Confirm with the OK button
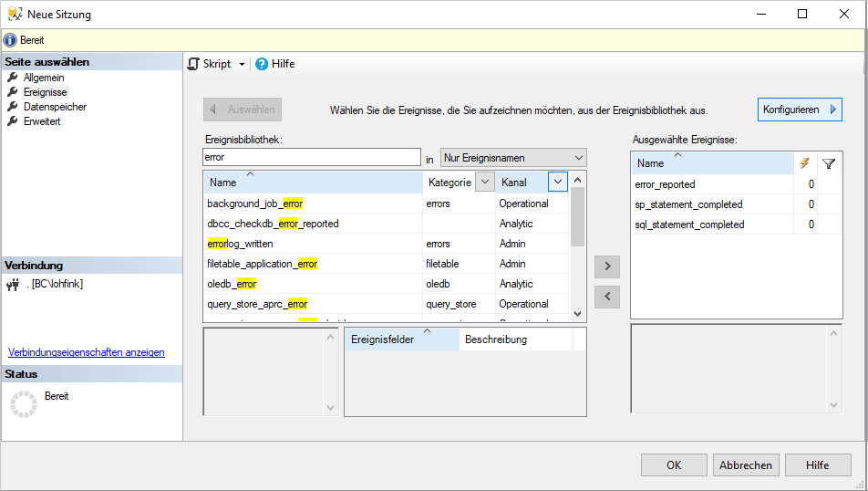868x491 pixels. [674, 465]
